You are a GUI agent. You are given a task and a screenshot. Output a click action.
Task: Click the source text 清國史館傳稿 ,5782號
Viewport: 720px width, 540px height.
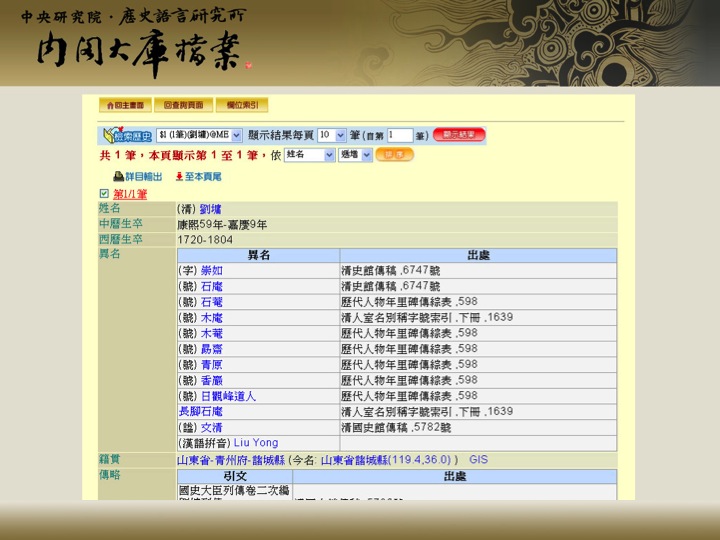tap(396, 428)
